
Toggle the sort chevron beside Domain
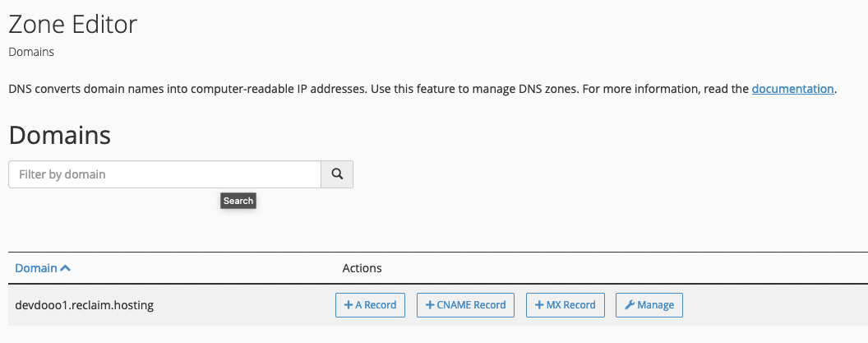(x=65, y=268)
